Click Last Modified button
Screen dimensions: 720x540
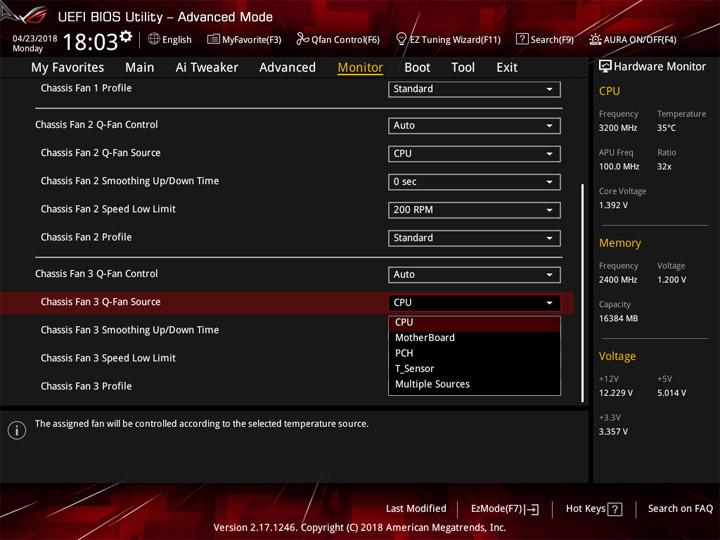[x=416, y=509]
